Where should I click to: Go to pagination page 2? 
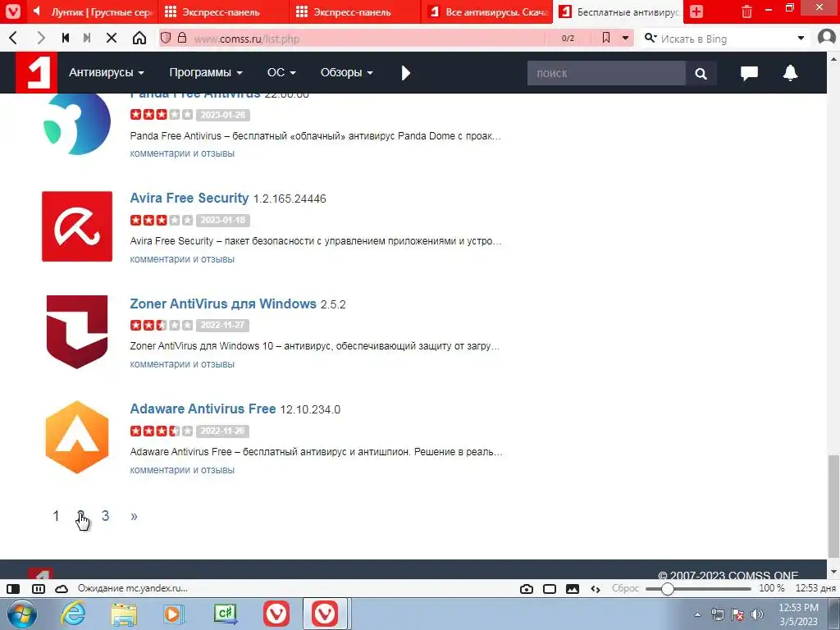tap(80, 515)
